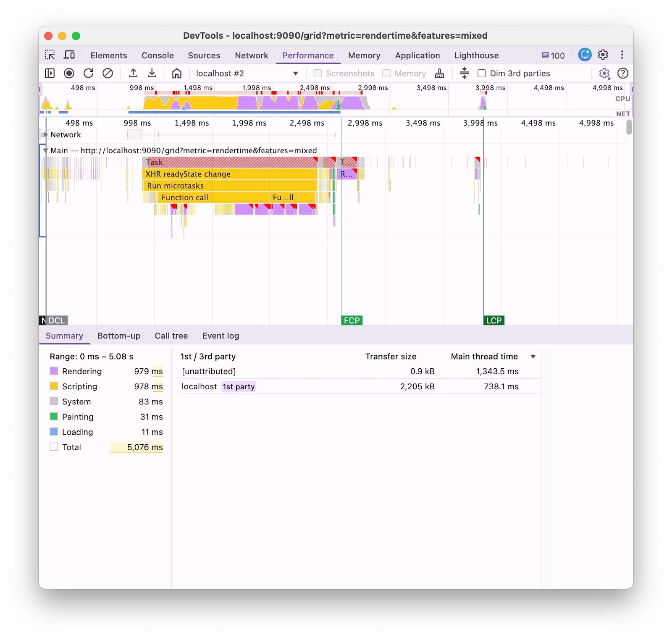Clear the recording with the clear icon

(x=108, y=73)
